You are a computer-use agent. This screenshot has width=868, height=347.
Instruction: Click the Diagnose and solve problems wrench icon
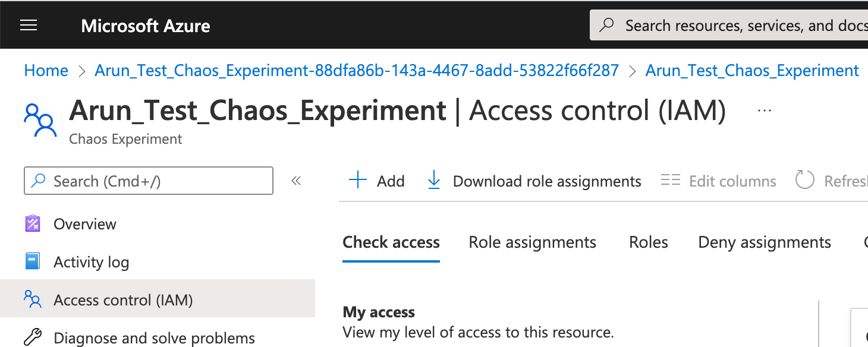point(33,337)
